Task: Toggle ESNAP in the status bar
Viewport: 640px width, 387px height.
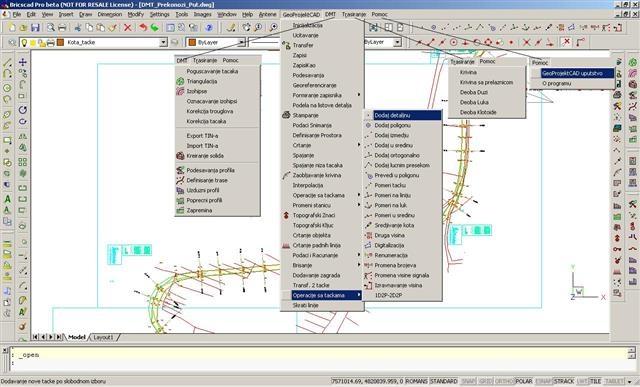Action: 543,381
